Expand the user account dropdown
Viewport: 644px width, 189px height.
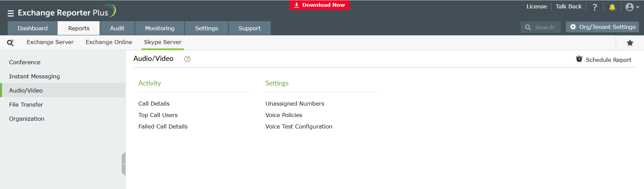632,7
